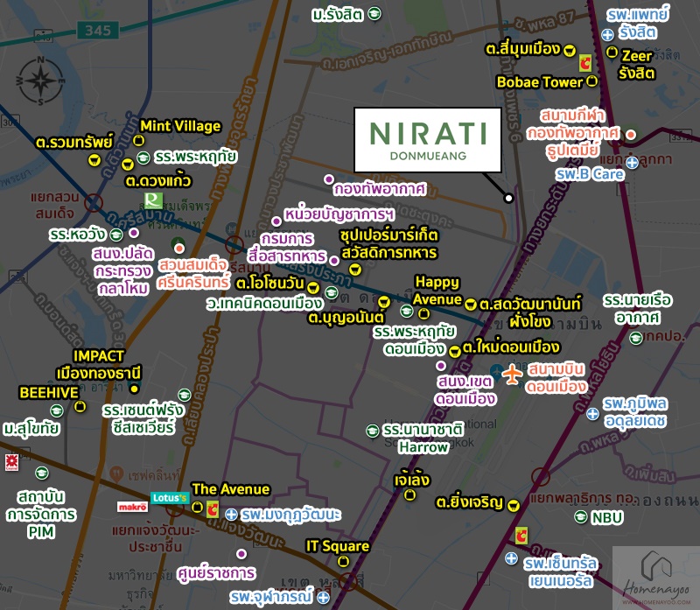The image size is (700, 610).
Task: Click the IT Square label
Action: tap(338, 546)
